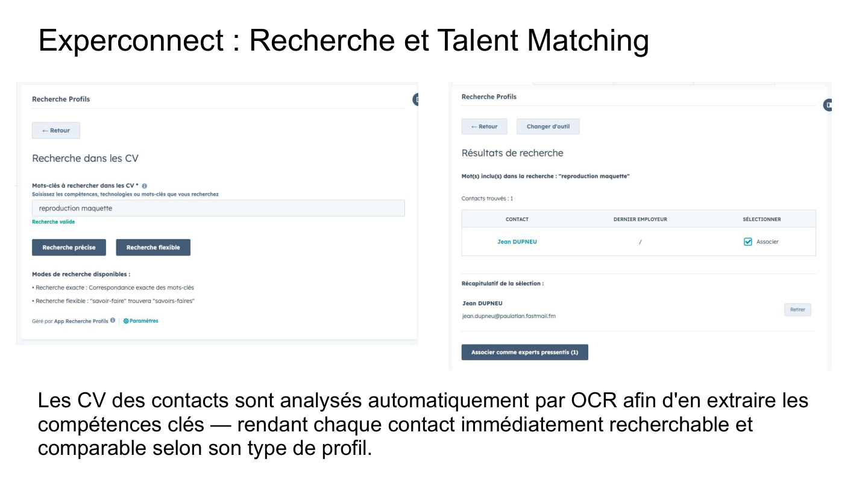Image resolution: width=868 pixels, height=488 pixels.
Task: Click Associer comme experts pressentis (1)
Action: coord(524,352)
